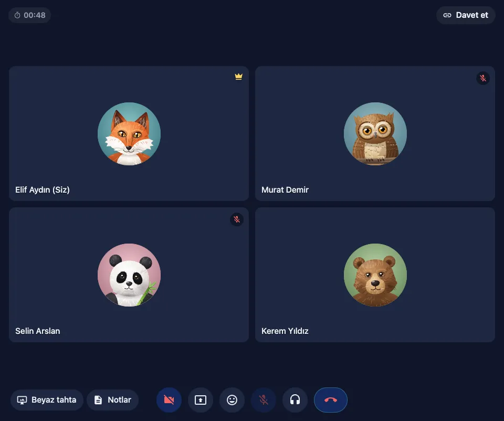This screenshot has height=421, width=504.
Task: Click the Kerem Yıldız name label
Action: [x=285, y=331]
